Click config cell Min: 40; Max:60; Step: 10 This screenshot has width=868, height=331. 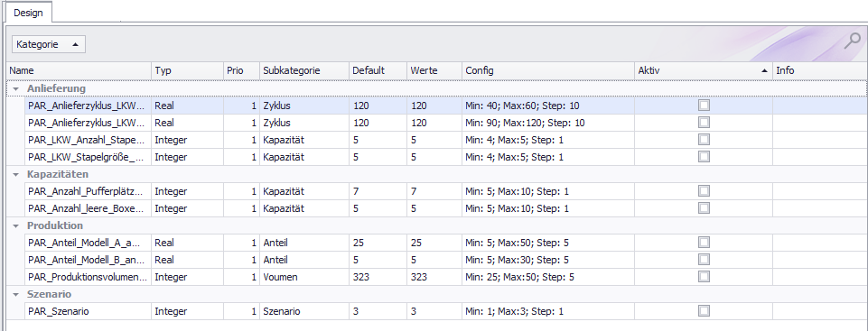[x=548, y=106]
